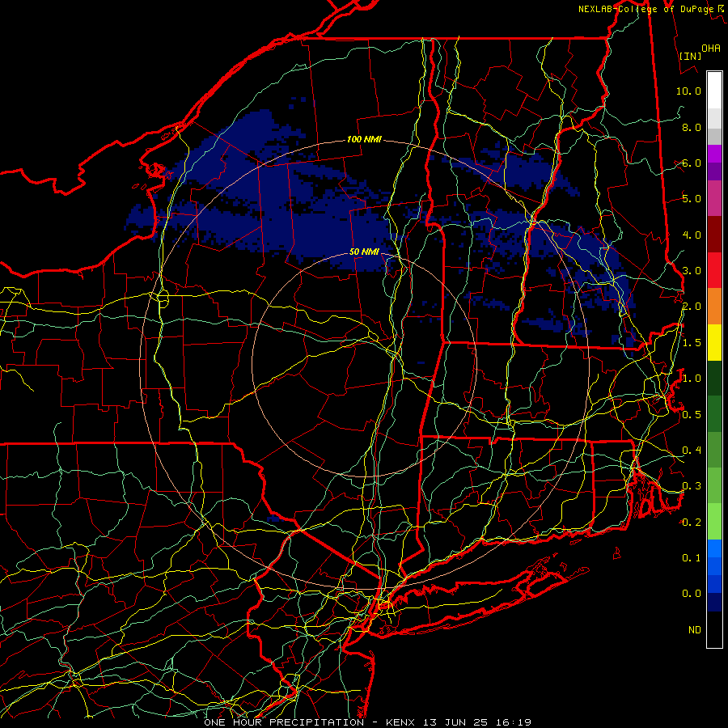Click the '100 NMI' range ring label

point(365,139)
